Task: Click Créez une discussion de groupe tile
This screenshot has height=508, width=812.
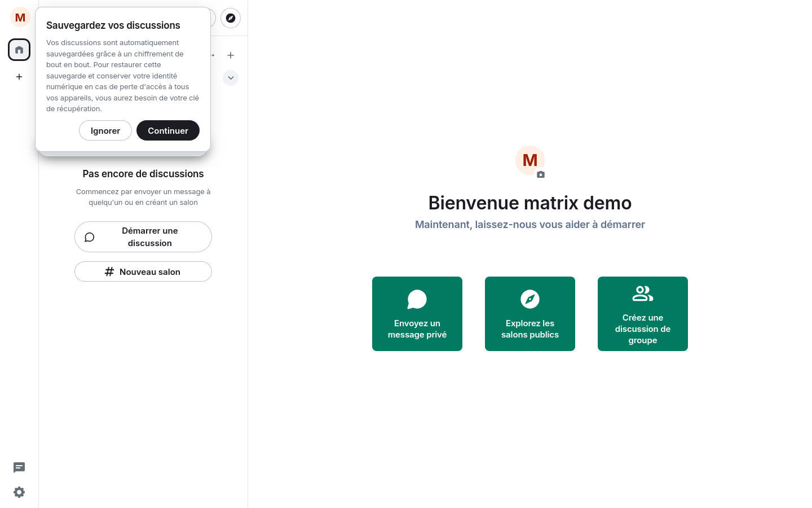Action: click(643, 314)
